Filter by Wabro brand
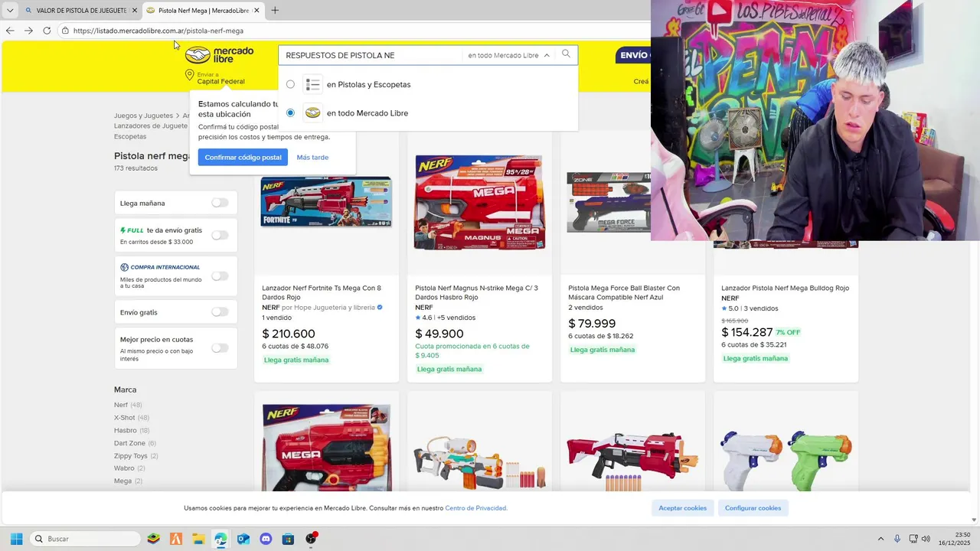 129,468
